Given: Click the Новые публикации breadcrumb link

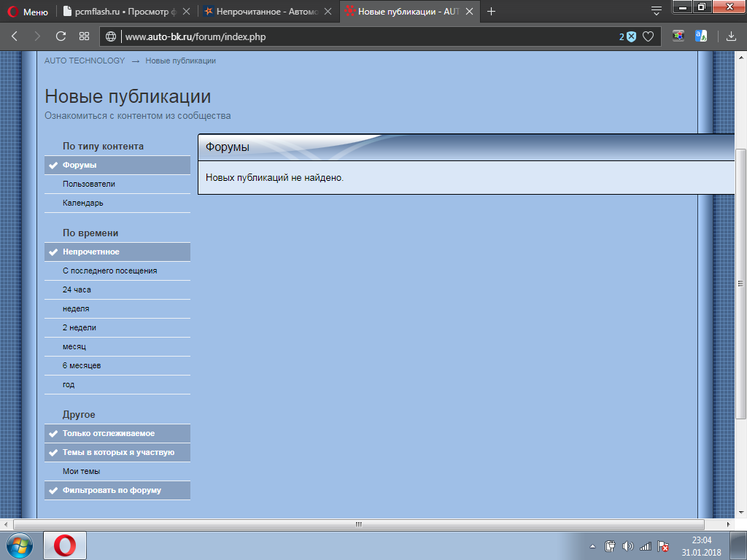Looking at the screenshot, I should (x=181, y=61).
